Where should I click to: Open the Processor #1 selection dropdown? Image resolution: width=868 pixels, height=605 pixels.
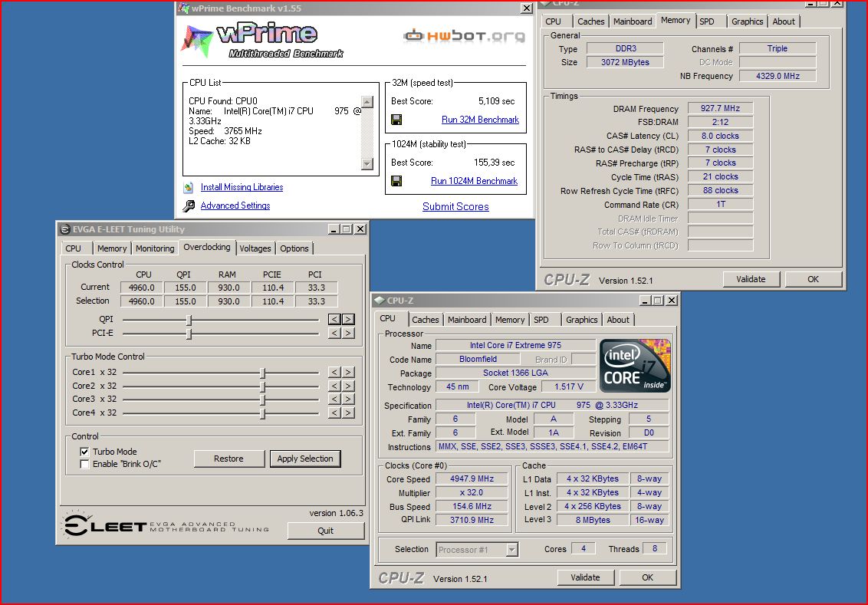512,550
